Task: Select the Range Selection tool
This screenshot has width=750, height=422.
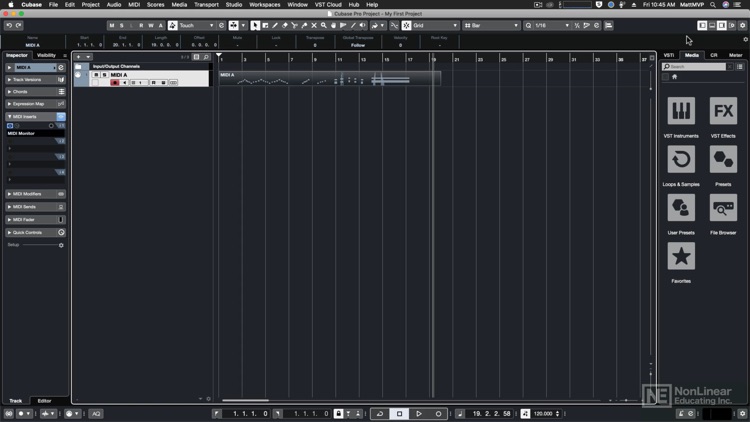Action: pos(265,25)
